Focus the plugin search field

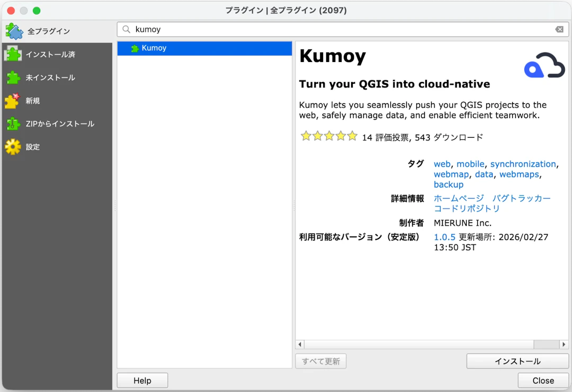pyautogui.click(x=343, y=29)
